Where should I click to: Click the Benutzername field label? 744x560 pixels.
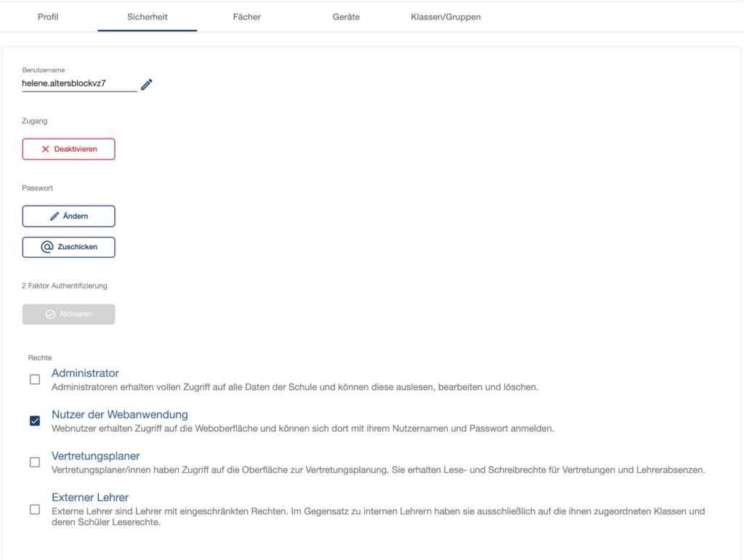click(43, 70)
